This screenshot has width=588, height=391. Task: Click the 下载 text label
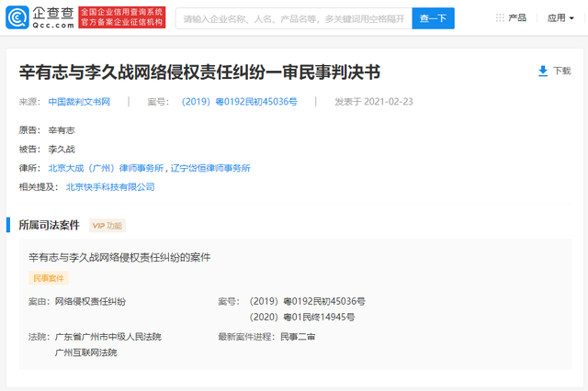tap(562, 71)
